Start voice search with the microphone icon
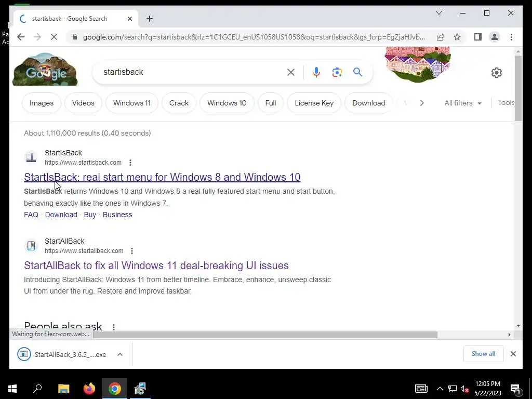 (316, 72)
